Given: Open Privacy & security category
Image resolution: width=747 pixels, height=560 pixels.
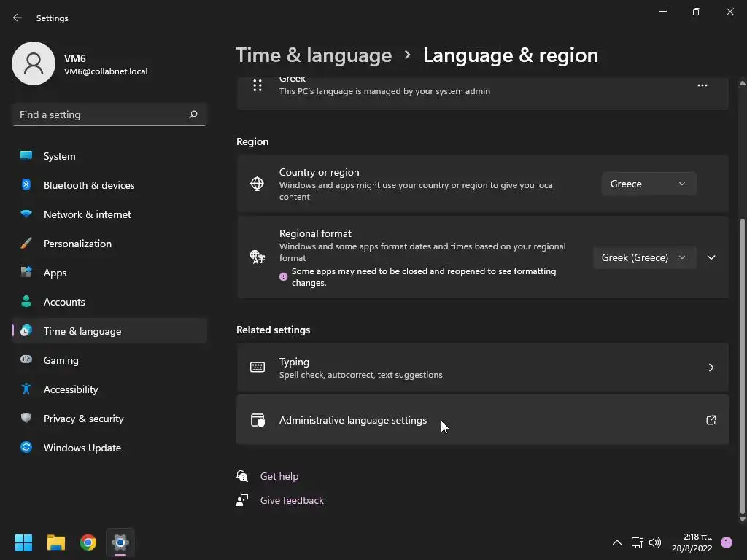Looking at the screenshot, I should [x=109, y=419].
